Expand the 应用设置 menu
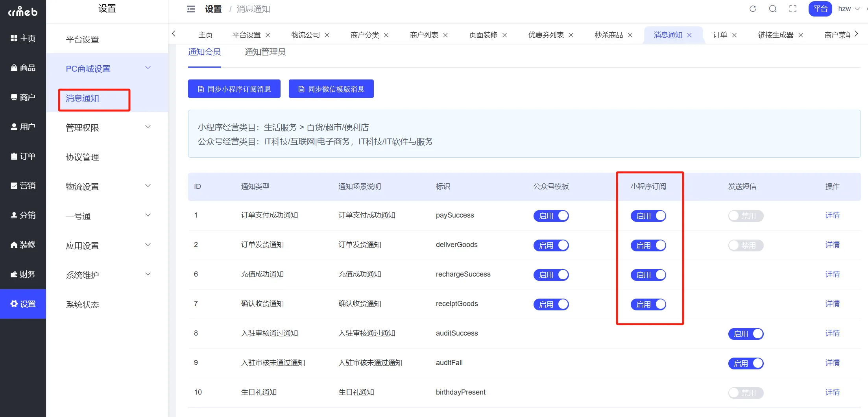Viewport: 868px width, 417px height. pyautogui.click(x=107, y=245)
